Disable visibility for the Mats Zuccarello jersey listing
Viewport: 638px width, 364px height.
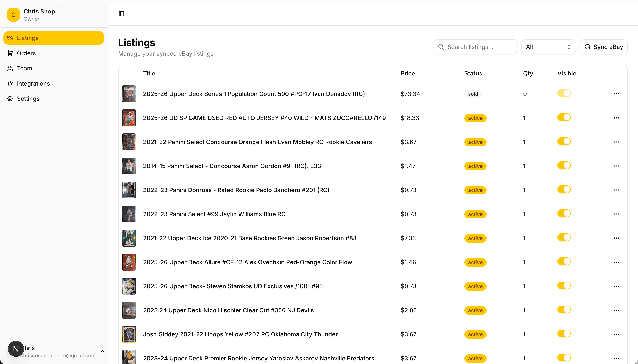coord(564,117)
